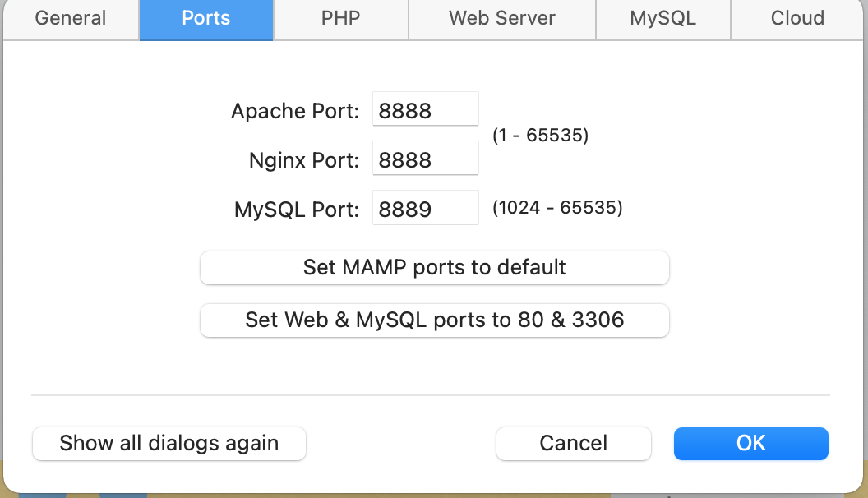Click the (1 - 65535) range hint

[540, 136]
